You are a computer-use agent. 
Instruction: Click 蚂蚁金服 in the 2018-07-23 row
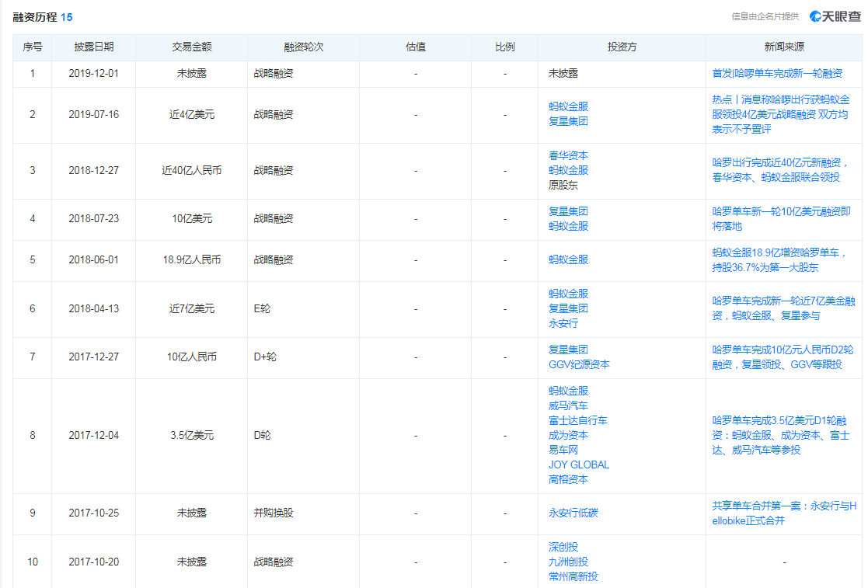568,226
